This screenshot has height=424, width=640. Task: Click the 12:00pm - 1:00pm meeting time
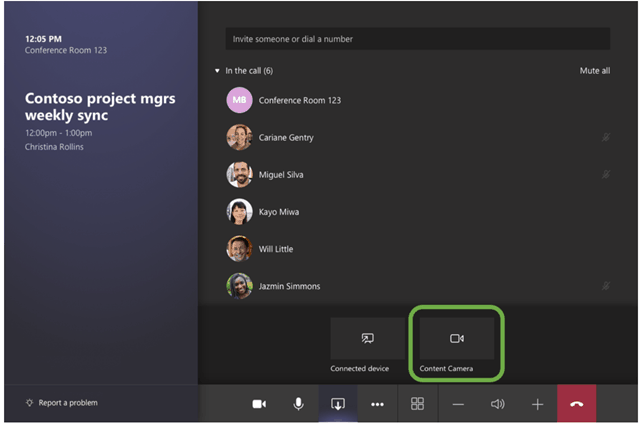pyautogui.click(x=58, y=133)
